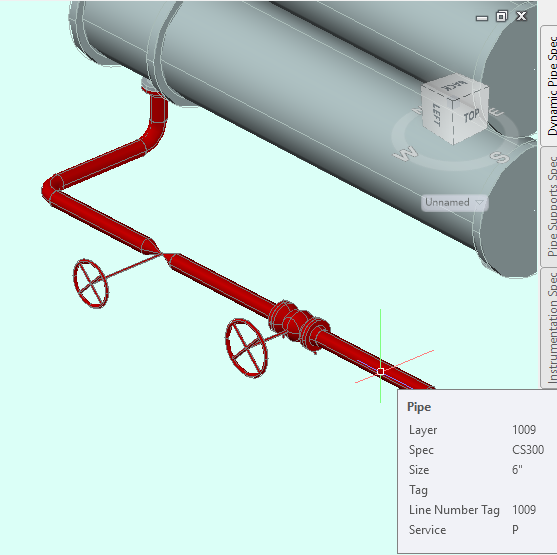Click the S compass direction on ViewCube ring

[499, 156]
